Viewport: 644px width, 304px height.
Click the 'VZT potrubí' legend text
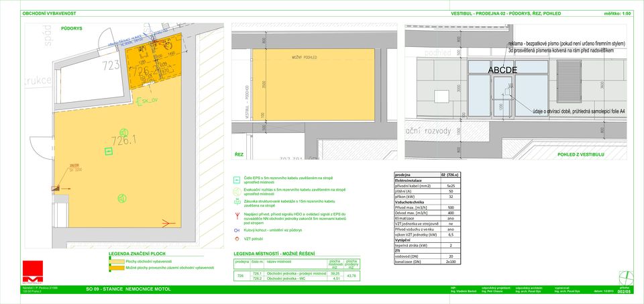point(254,239)
